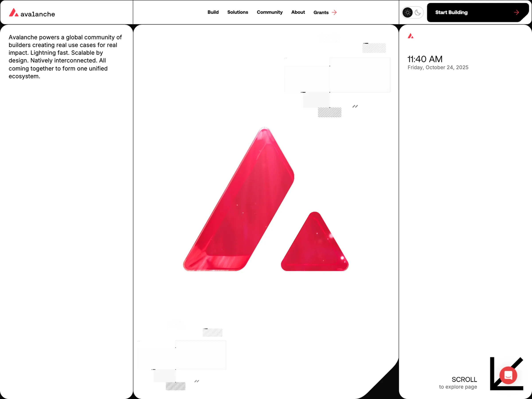Click the hatched square near top right panel

[x=374, y=48]
